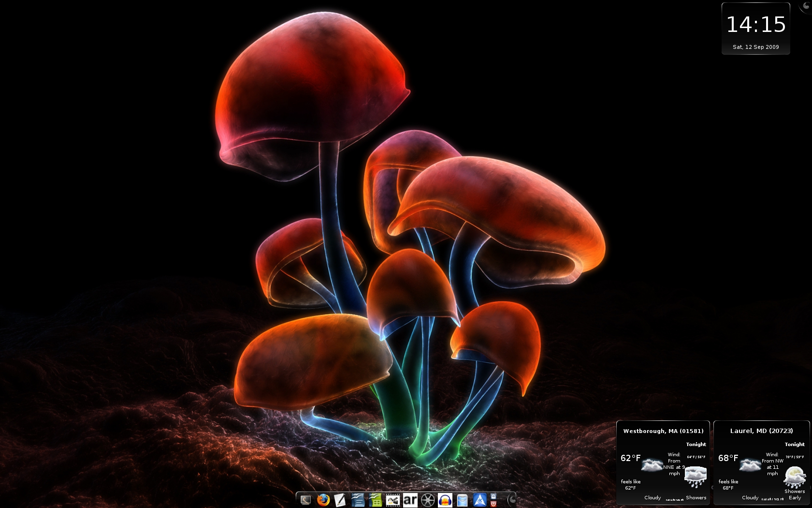Click the showers icon in Westborough forecast
812x508 pixels.
click(695, 476)
